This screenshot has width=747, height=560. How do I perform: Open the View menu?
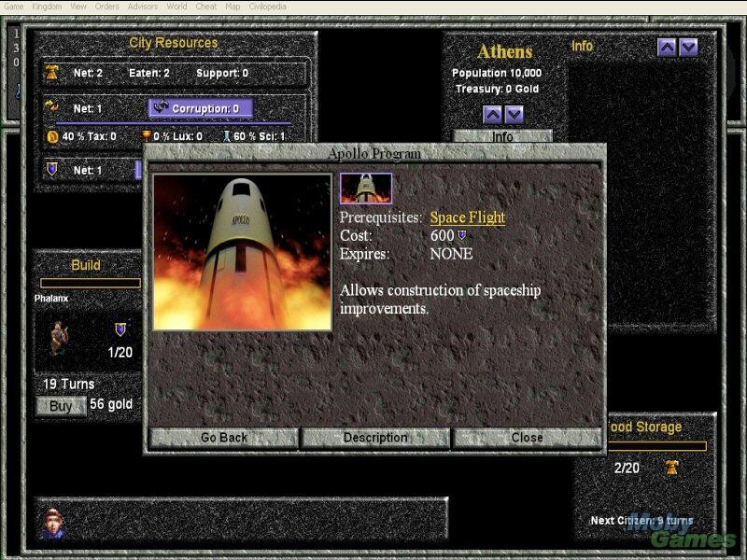click(x=78, y=7)
